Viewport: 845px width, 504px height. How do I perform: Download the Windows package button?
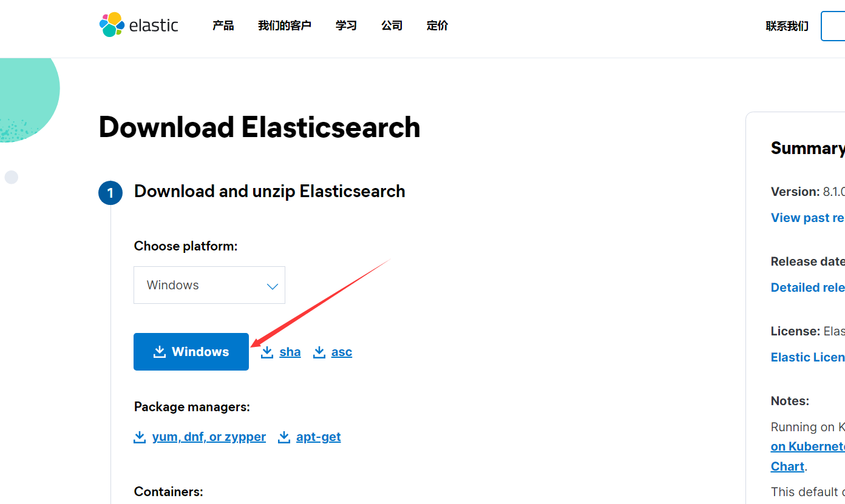click(x=191, y=352)
